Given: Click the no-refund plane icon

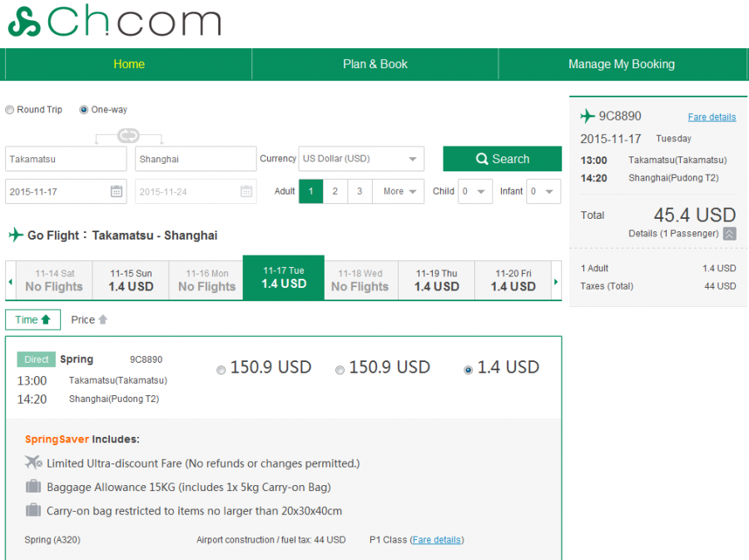Looking at the screenshot, I should 33,462.
